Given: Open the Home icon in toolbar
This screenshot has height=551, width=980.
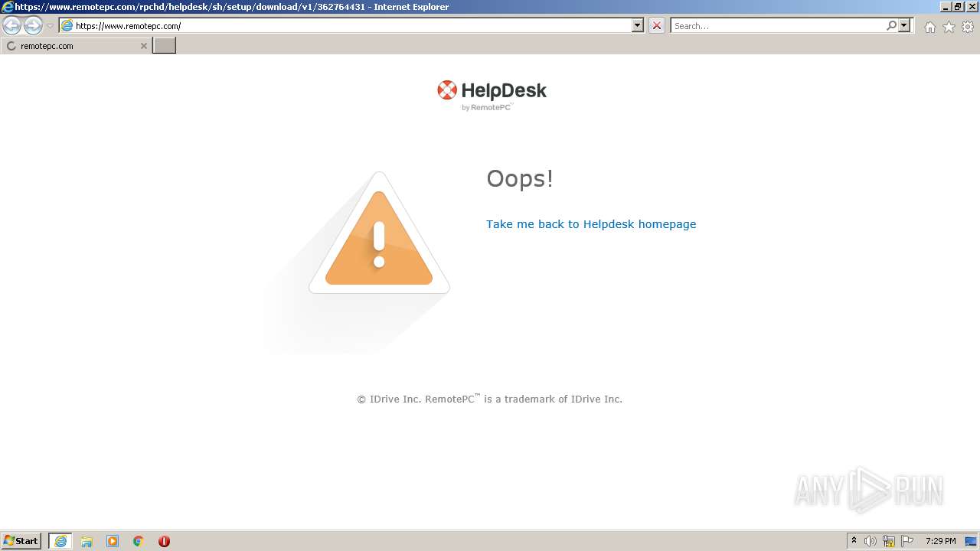Looking at the screenshot, I should point(929,27).
